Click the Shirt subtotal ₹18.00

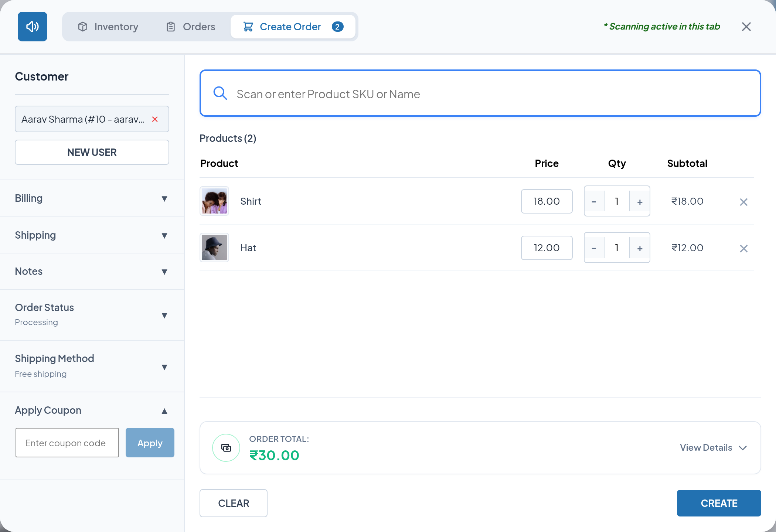[687, 201]
